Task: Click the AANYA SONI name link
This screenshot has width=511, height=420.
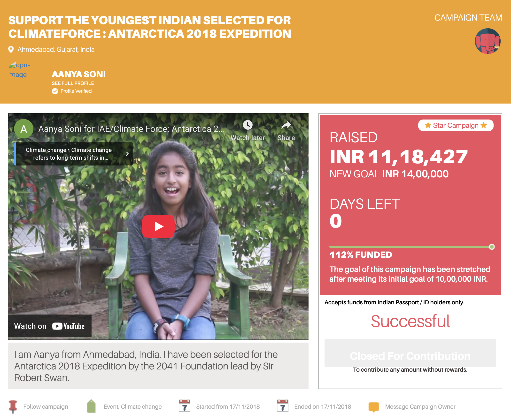Action: (x=79, y=74)
